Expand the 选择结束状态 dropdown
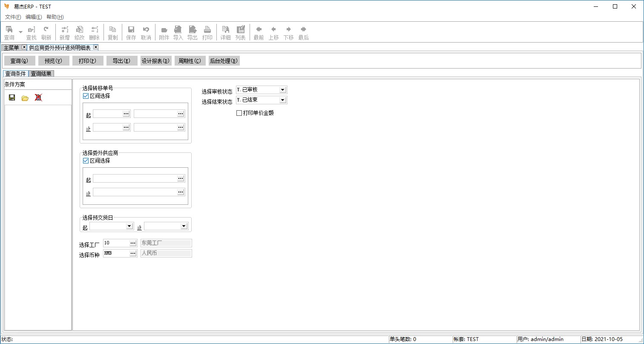This screenshot has width=644, height=344. point(282,100)
